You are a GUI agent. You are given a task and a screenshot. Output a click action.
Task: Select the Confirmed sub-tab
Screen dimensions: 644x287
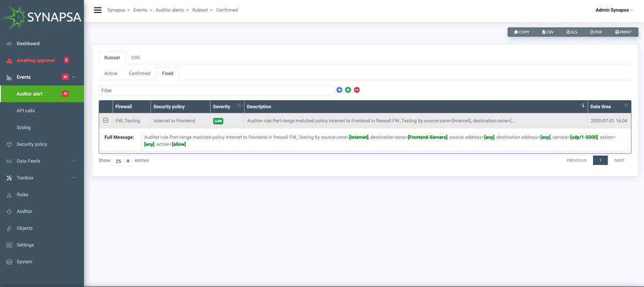click(x=139, y=73)
